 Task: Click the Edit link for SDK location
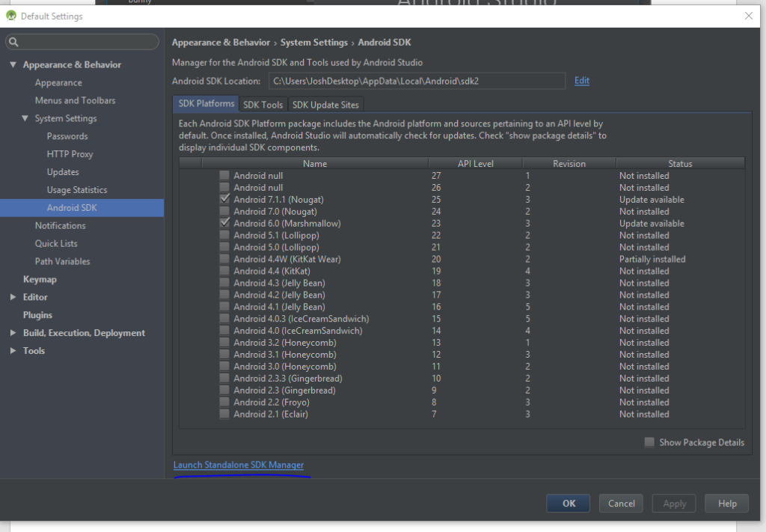pyautogui.click(x=582, y=81)
